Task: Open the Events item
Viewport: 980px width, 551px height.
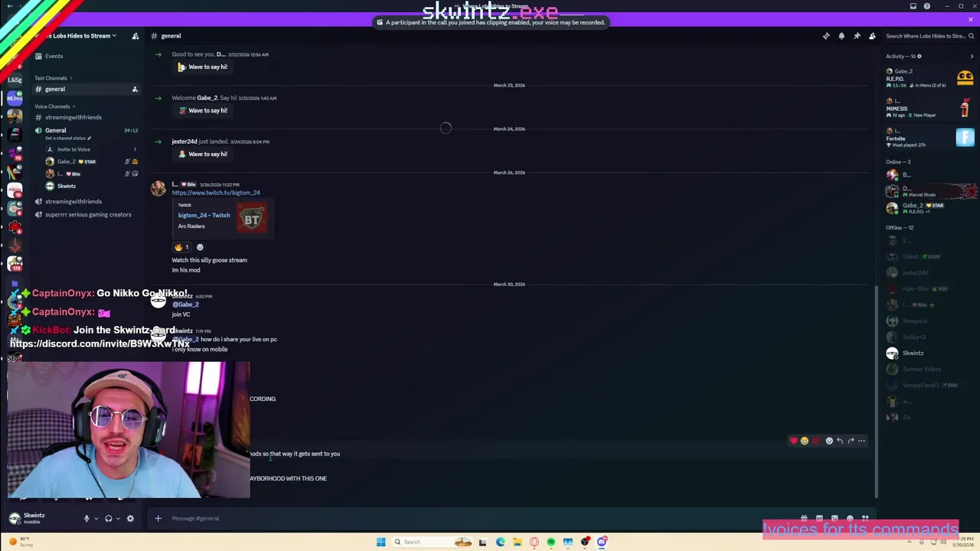Action: [54, 56]
